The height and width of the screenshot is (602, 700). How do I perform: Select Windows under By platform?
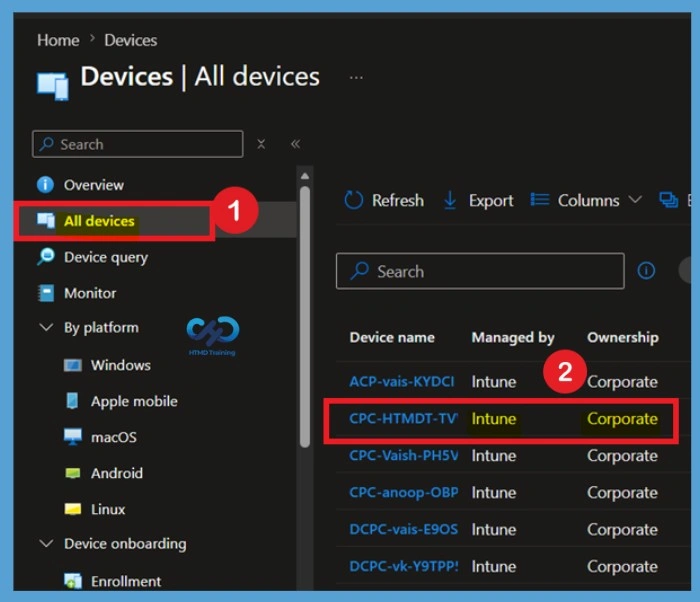(x=121, y=365)
